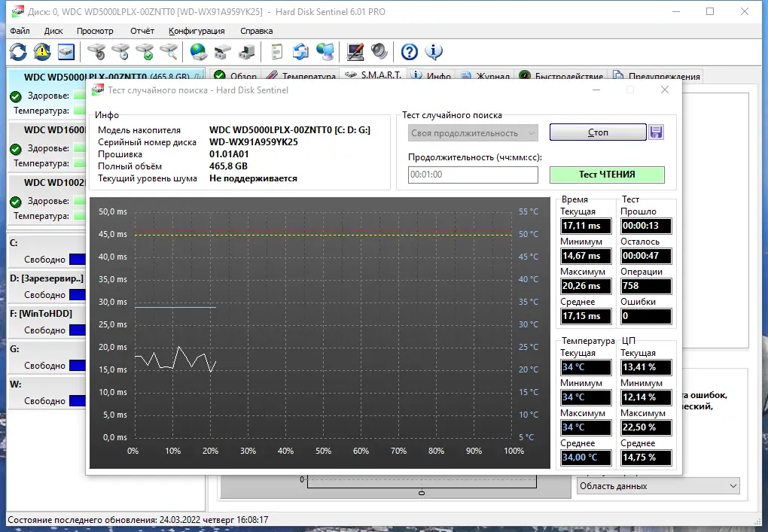Click the elapsed time value 00:00:13

[645, 226]
